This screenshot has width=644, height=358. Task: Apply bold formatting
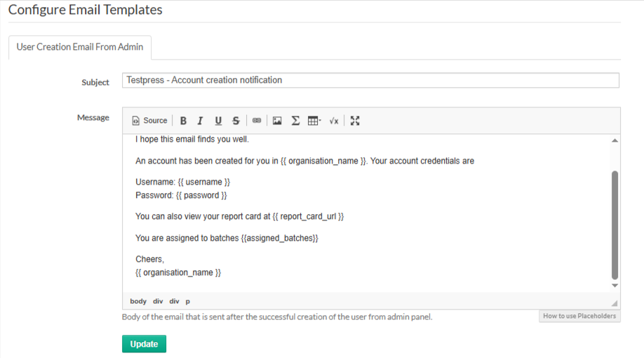(183, 121)
